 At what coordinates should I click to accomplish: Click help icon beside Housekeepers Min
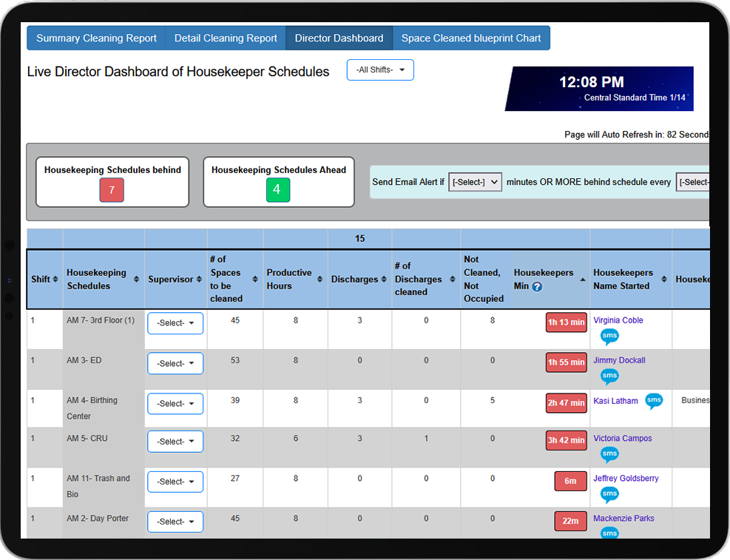click(537, 287)
